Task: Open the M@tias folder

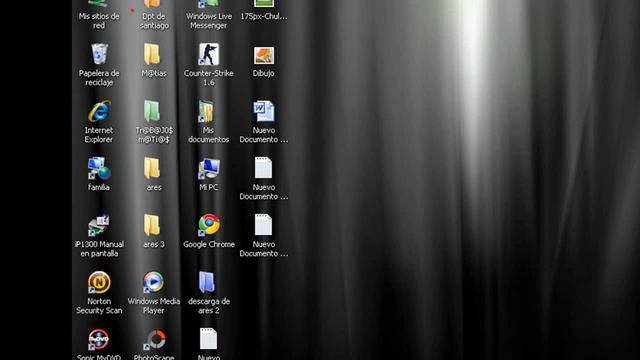Action: [x=152, y=54]
